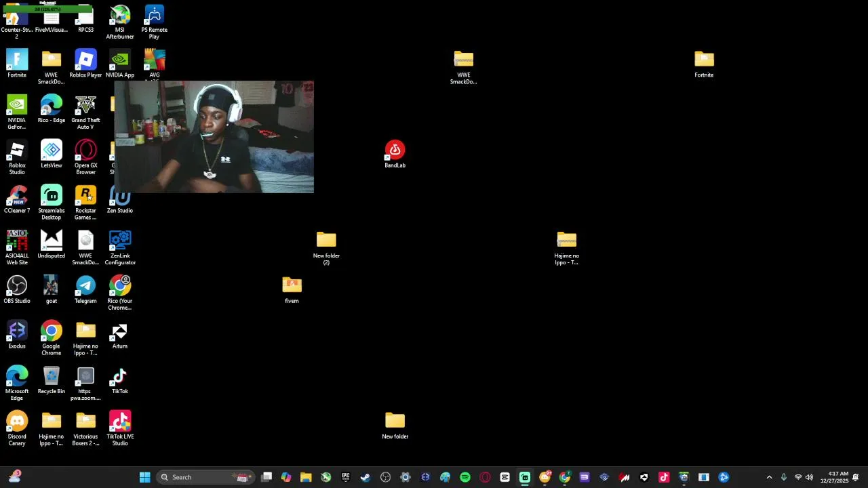Open Spotify from the taskbar
The width and height of the screenshot is (868, 488).
[x=465, y=477]
